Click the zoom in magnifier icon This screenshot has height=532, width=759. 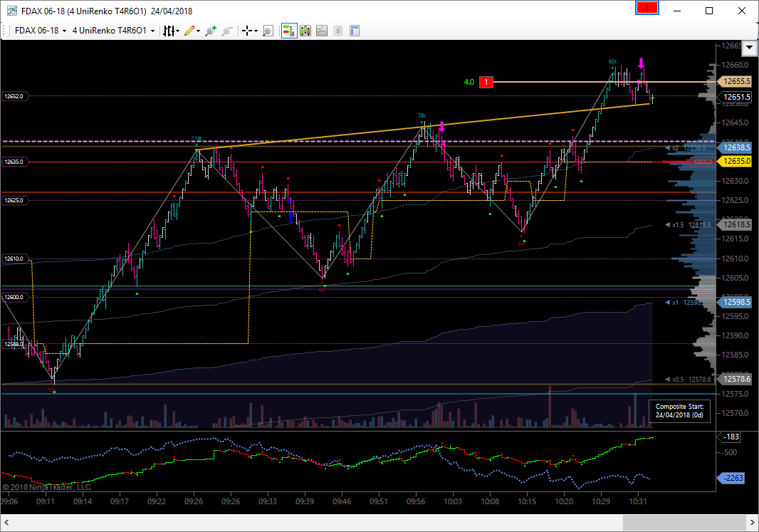(211, 31)
